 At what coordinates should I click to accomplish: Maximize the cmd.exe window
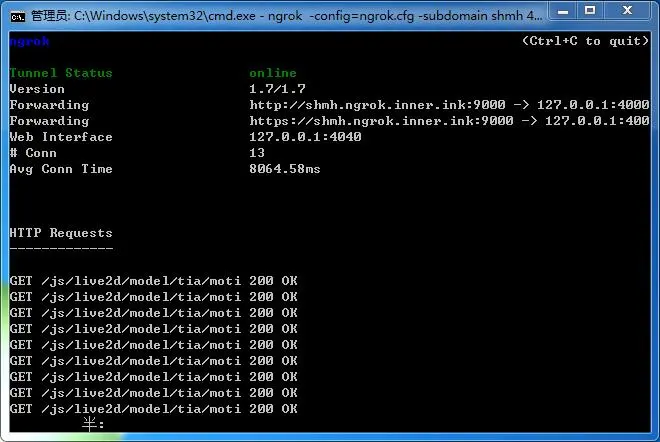pos(590,11)
